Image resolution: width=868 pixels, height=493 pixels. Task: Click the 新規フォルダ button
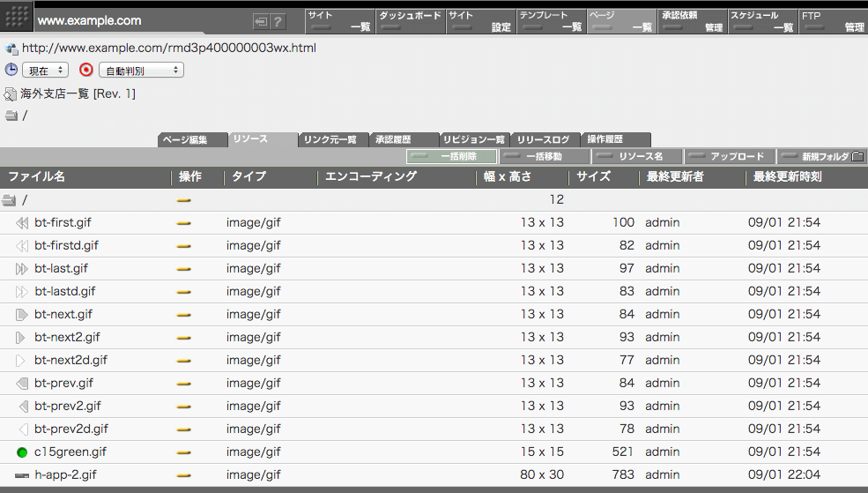[821, 156]
